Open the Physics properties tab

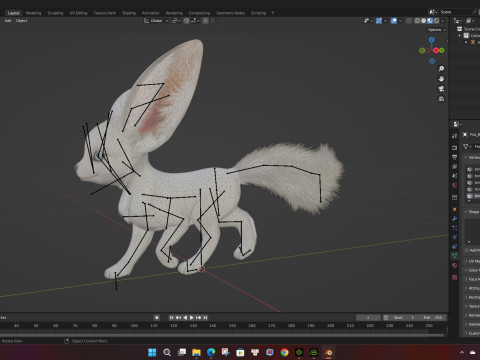tap(455, 237)
